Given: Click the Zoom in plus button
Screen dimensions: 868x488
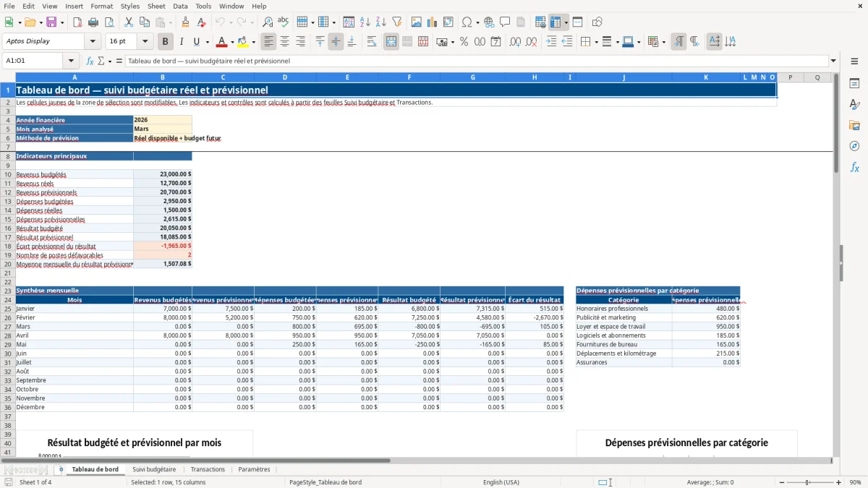Looking at the screenshot, I should (x=838, y=482).
